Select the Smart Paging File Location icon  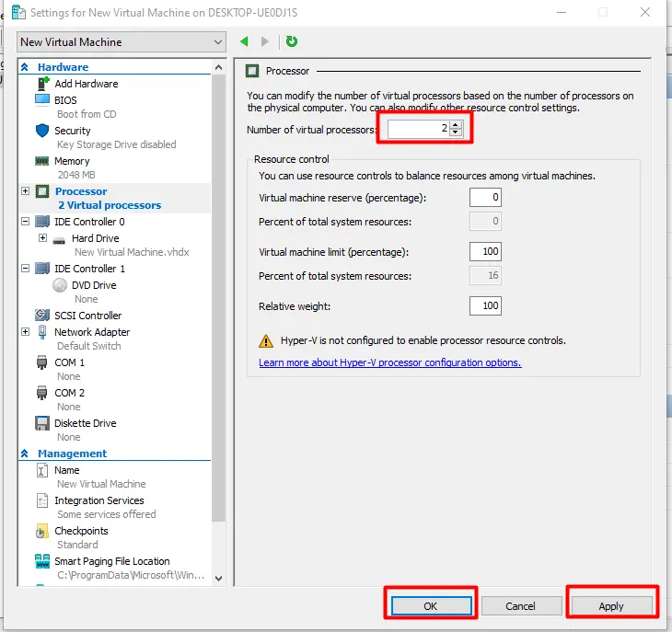(42, 561)
